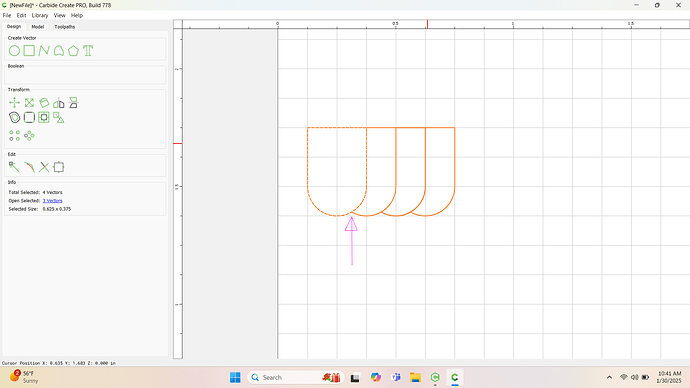
Task: Open the Circular Array tool
Action: (29, 135)
